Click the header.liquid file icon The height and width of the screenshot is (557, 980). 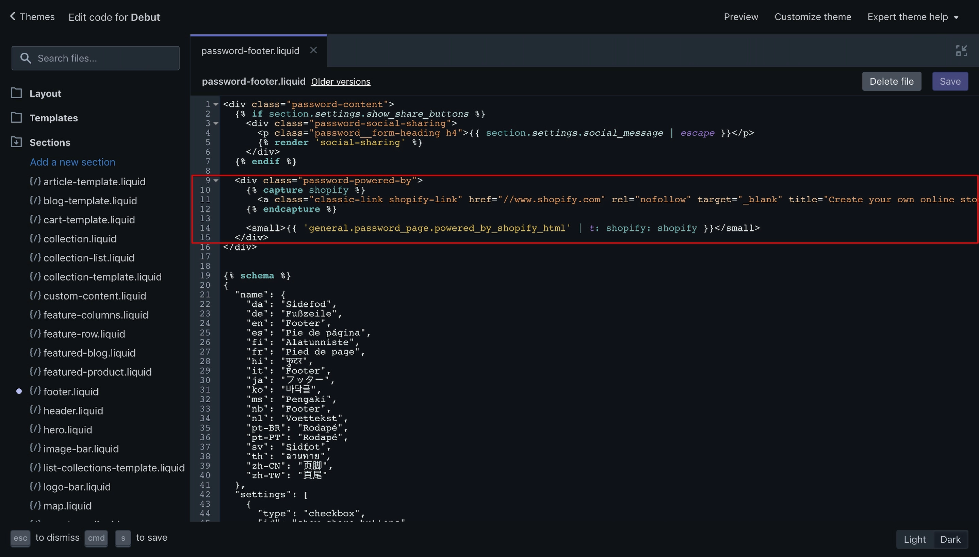(x=35, y=410)
